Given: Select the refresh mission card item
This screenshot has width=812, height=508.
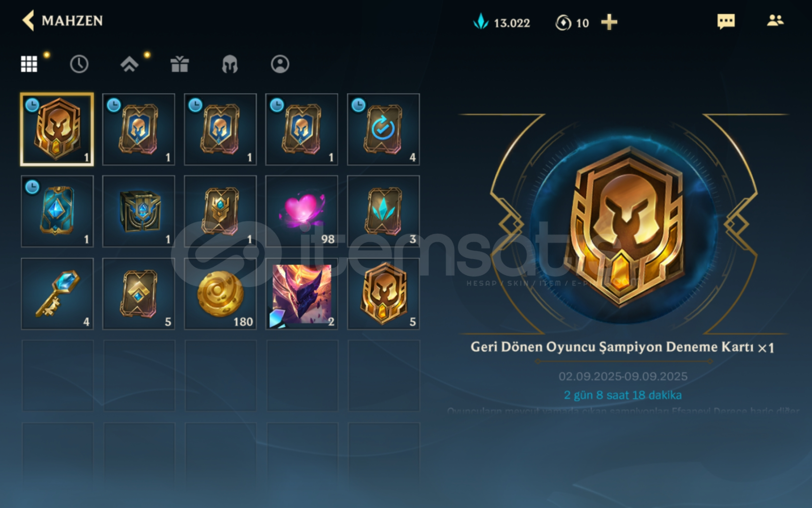Looking at the screenshot, I should tap(383, 129).
